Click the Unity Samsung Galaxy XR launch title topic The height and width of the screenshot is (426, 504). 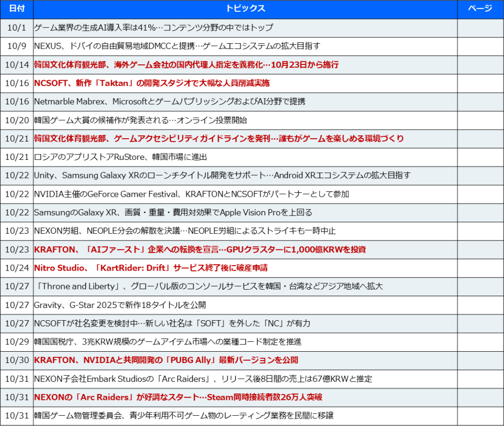click(x=222, y=176)
